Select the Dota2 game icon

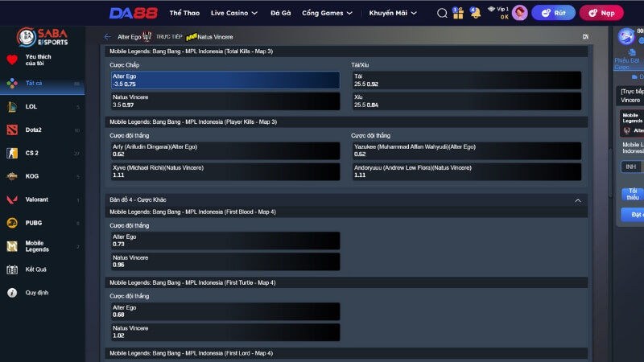pos(12,130)
